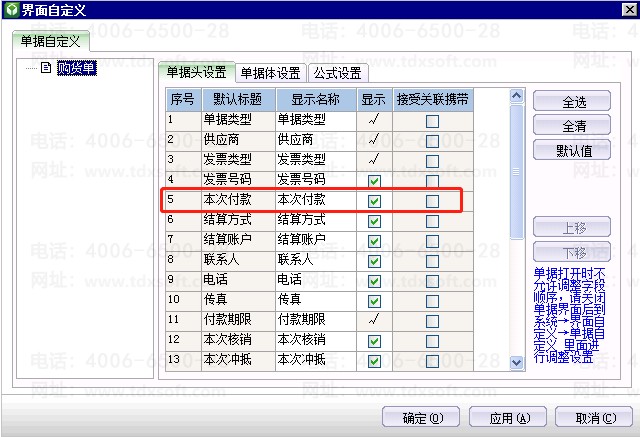640x437 pixels.
Task: Click the 显示名称 cell for 结算方式
Action: [x=315, y=220]
